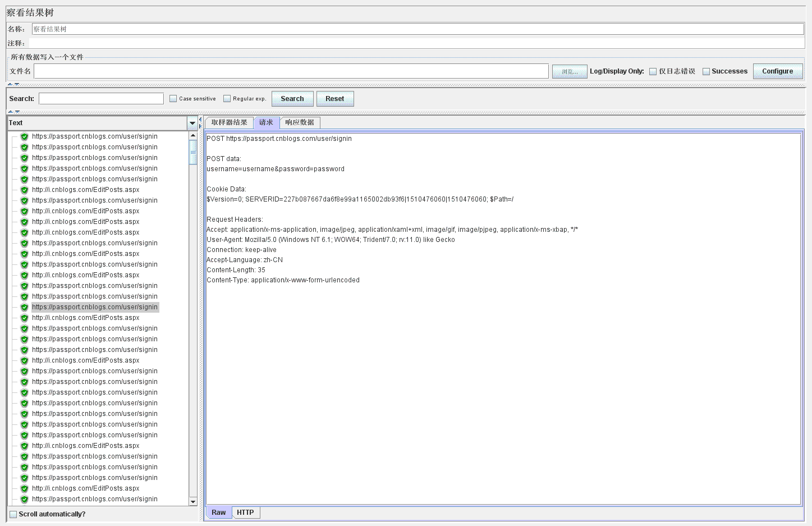The height and width of the screenshot is (526, 812).
Task: Click the 'Log/Display Only:' label
Action: (x=617, y=71)
